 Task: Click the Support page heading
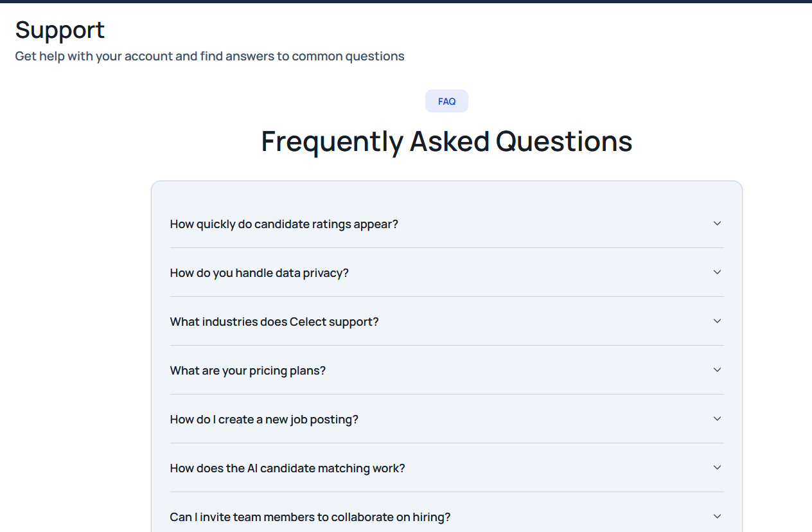[60, 30]
